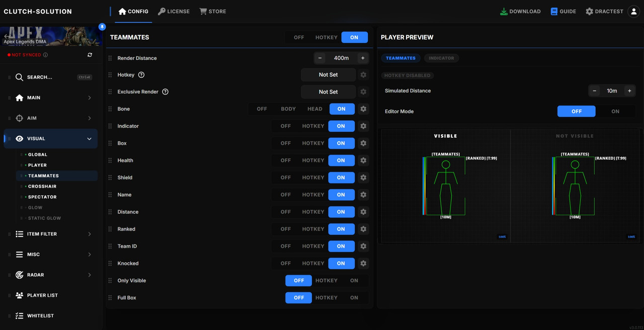Screen dimensions: 644x330
Task: Open settings gear for Name row
Action: click(x=363, y=195)
